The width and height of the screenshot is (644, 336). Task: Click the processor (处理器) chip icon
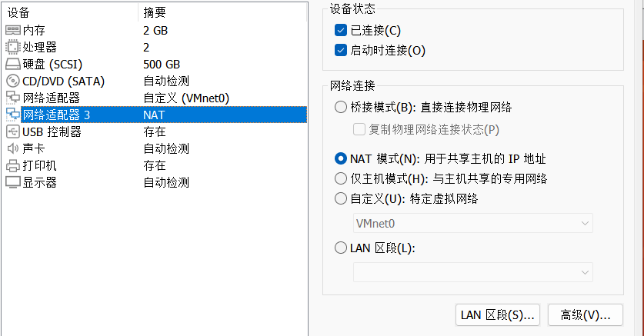coord(13,48)
